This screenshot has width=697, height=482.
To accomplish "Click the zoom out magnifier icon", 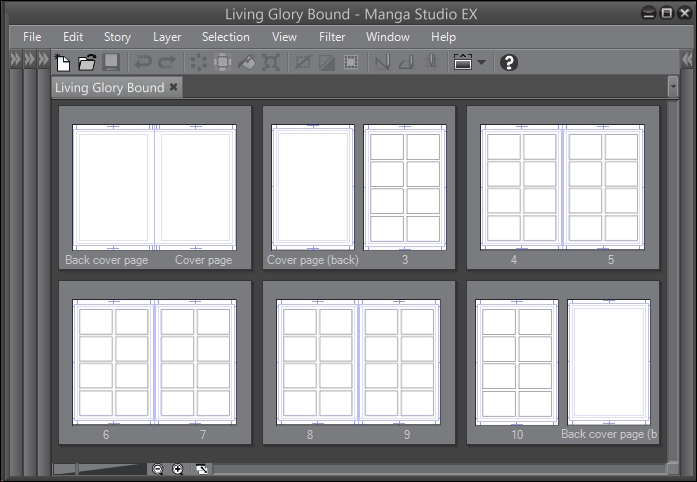I will tap(157, 469).
